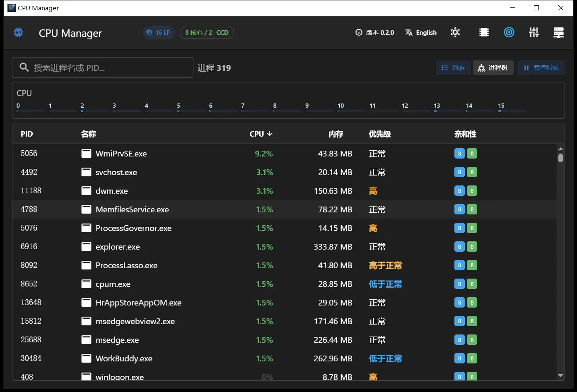This screenshot has width=577, height=392.
Task: Click the window icon beside dwm.exe
Action: (x=86, y=191)
